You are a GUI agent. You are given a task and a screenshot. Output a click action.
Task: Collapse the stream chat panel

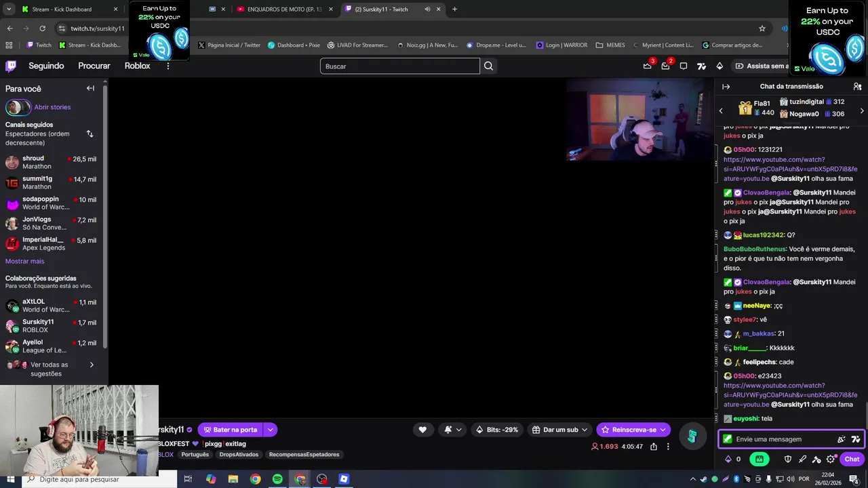pyautogui.click(x=726, y=87)
